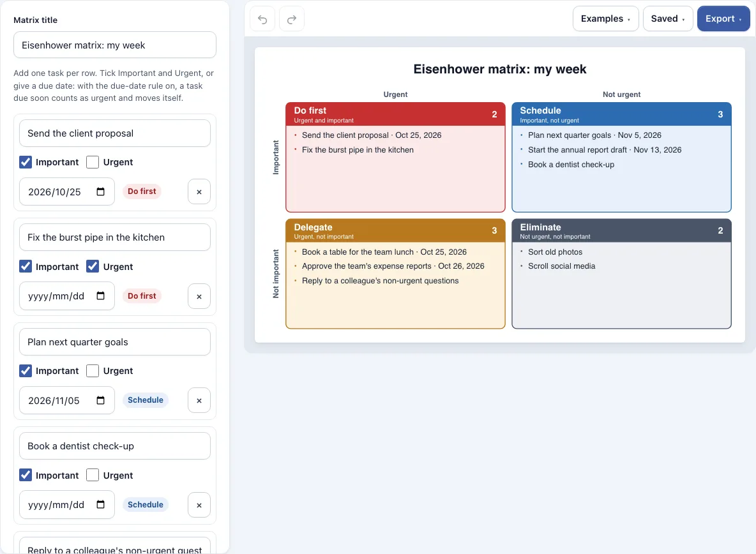
Task: Tick Urgent for Plan next quarter goals
Action: [x=93, y=370]
